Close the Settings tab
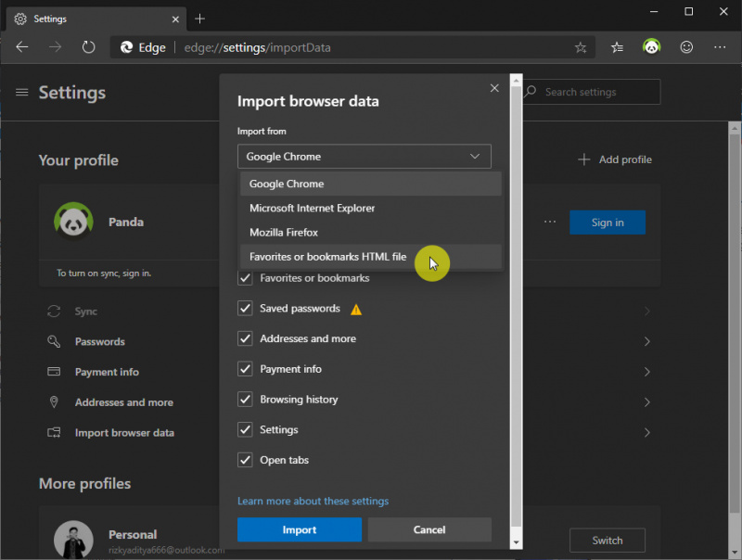 (x=175, y=19)
